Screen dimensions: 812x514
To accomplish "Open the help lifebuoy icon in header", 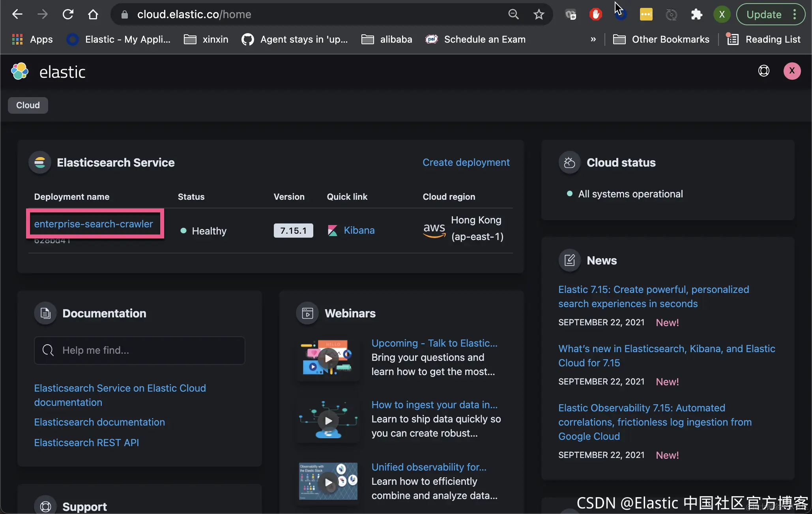I will coord(764,71).
